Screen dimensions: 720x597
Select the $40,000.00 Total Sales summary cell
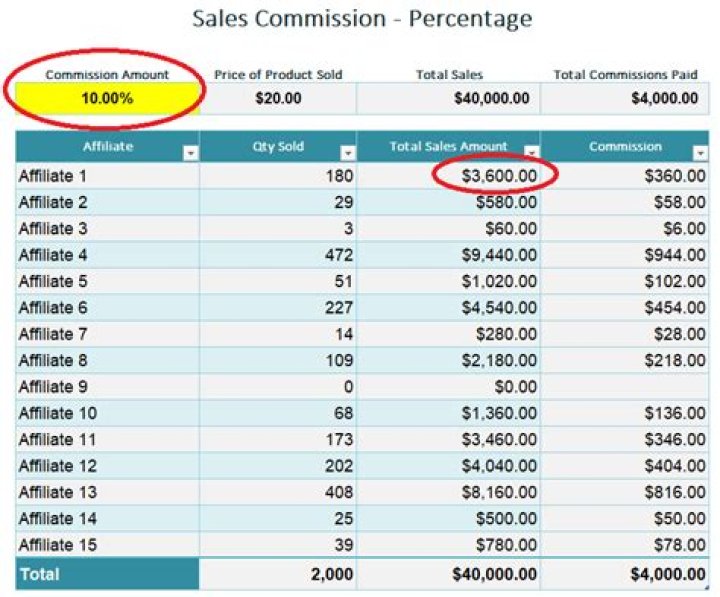click(448, 98)
